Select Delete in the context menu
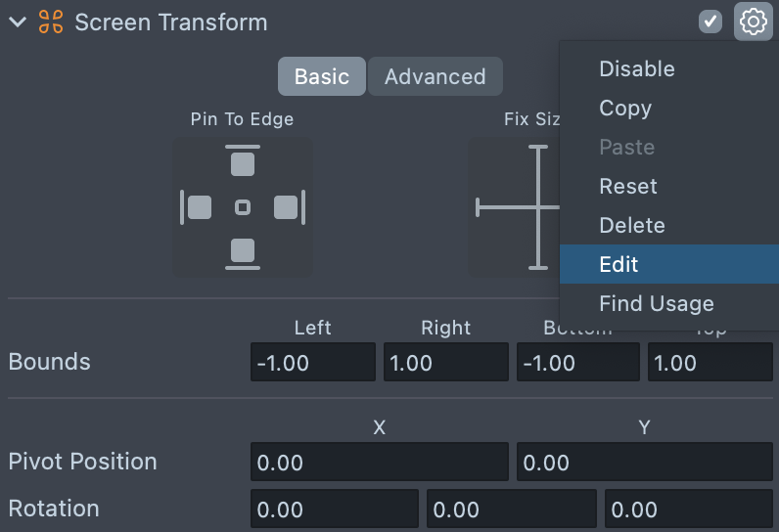Screen dimensions: 779x532 [x=632, y=226]
